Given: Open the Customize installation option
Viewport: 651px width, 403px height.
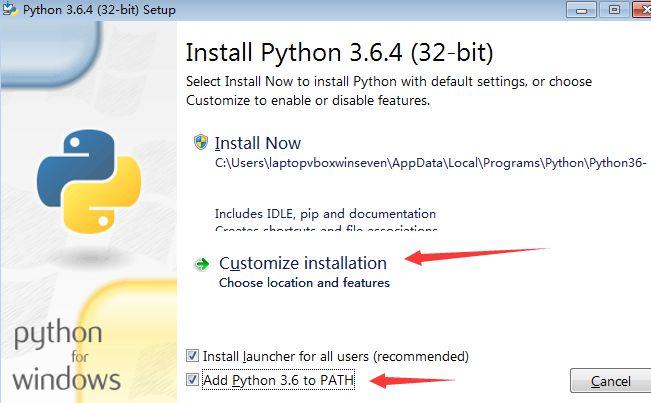Looking at the screenshot, I should (x=302, y=263).
